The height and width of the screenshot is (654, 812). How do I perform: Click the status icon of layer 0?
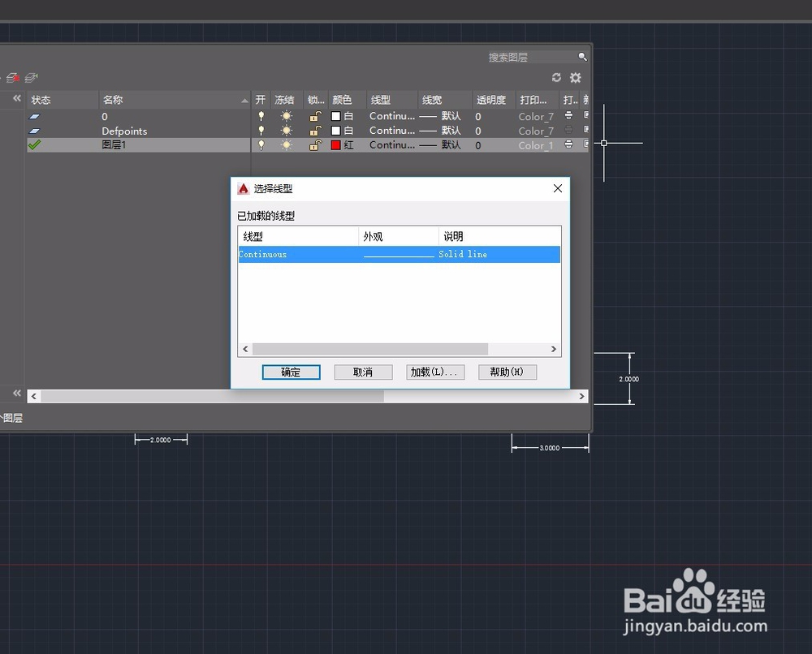(34, 116)
